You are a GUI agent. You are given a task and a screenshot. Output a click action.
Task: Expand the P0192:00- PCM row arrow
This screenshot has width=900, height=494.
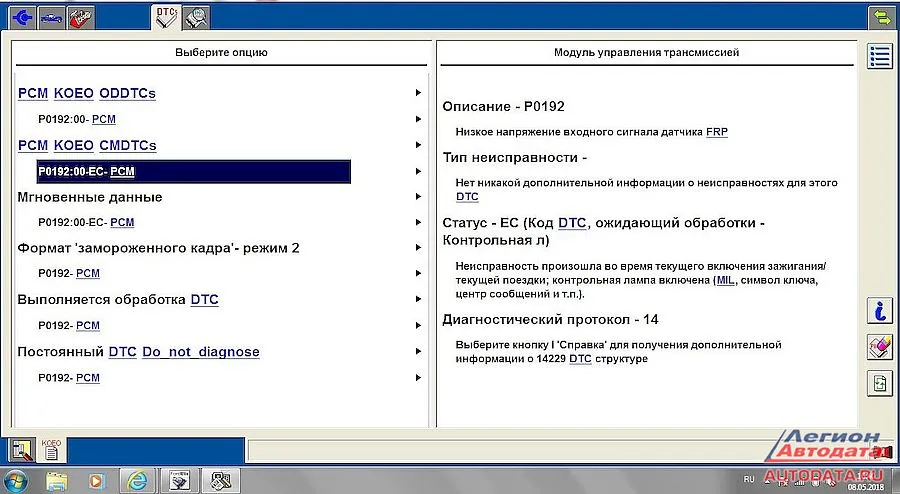[x=418, y=119]
